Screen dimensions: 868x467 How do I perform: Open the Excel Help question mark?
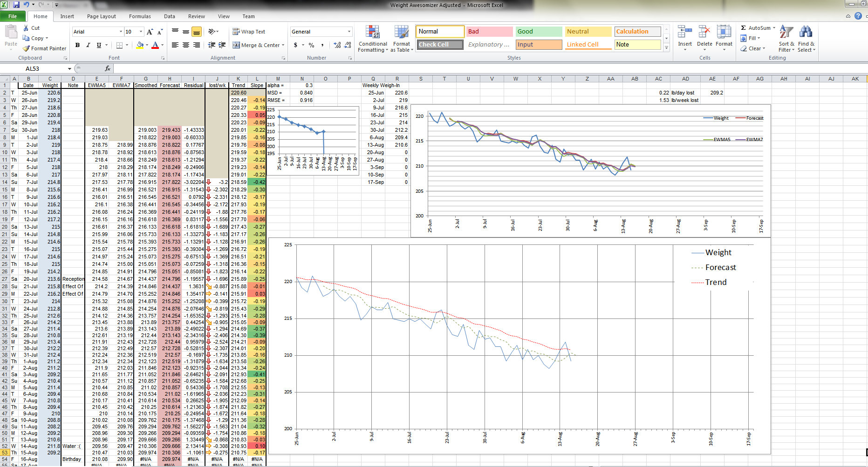click(858, 16)
